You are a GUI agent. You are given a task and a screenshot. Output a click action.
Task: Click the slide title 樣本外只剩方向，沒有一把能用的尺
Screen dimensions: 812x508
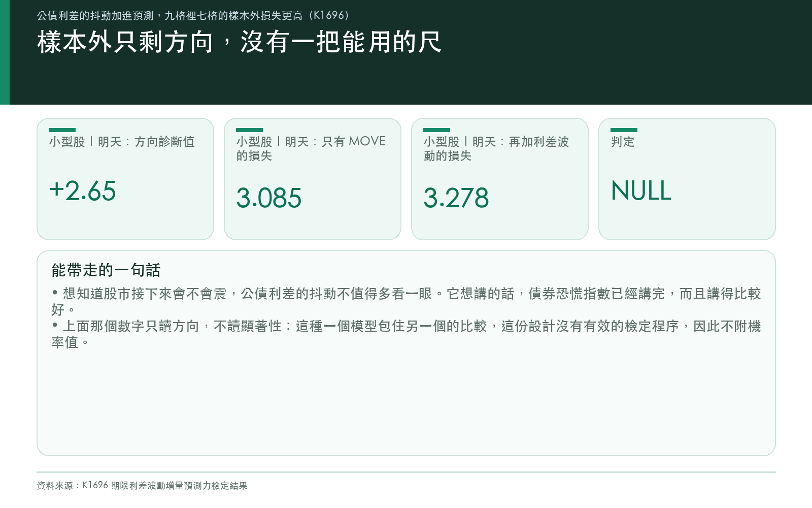coord(239,42)
